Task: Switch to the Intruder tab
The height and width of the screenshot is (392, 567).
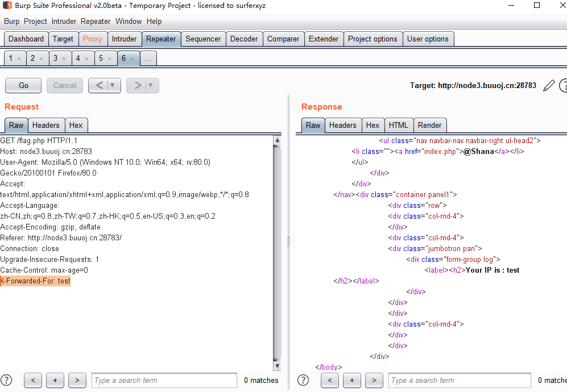Action: click(124, 39)
